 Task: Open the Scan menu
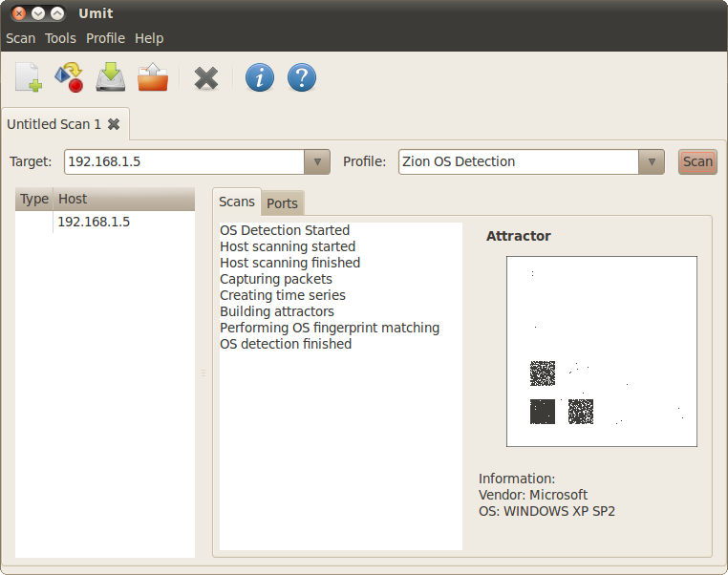pyautogui.click(x=20, y=38)
